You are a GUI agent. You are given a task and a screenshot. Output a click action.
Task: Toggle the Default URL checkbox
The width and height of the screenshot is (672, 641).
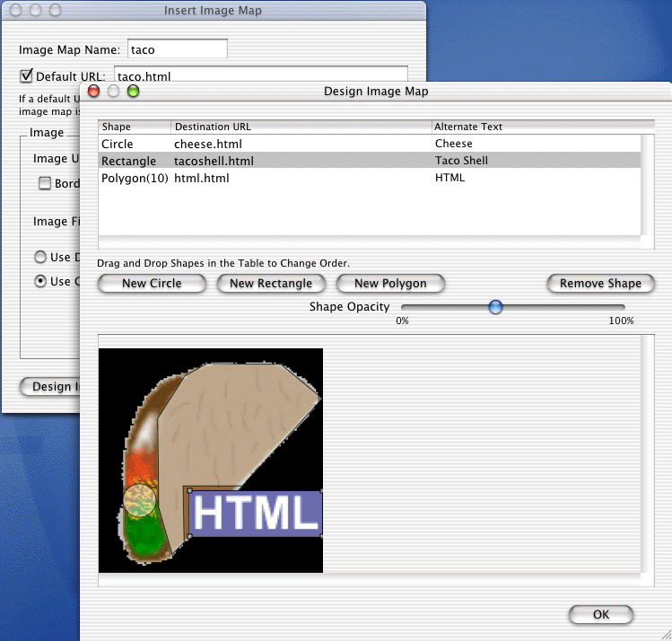(26, 76)
